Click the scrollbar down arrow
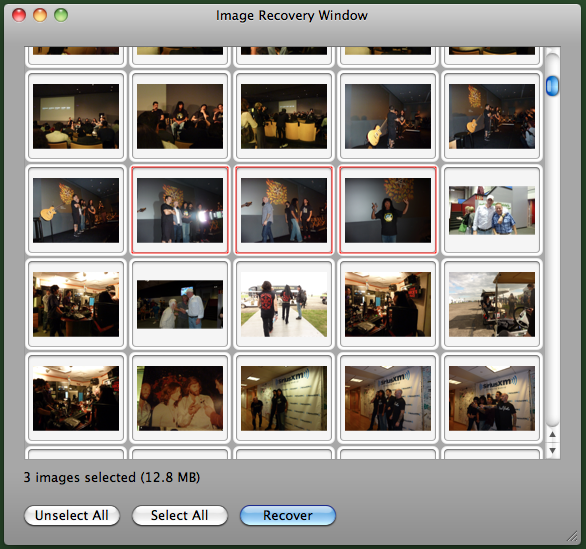The width and height of the screenshot is (586, 549). click(x=552, y=450)
